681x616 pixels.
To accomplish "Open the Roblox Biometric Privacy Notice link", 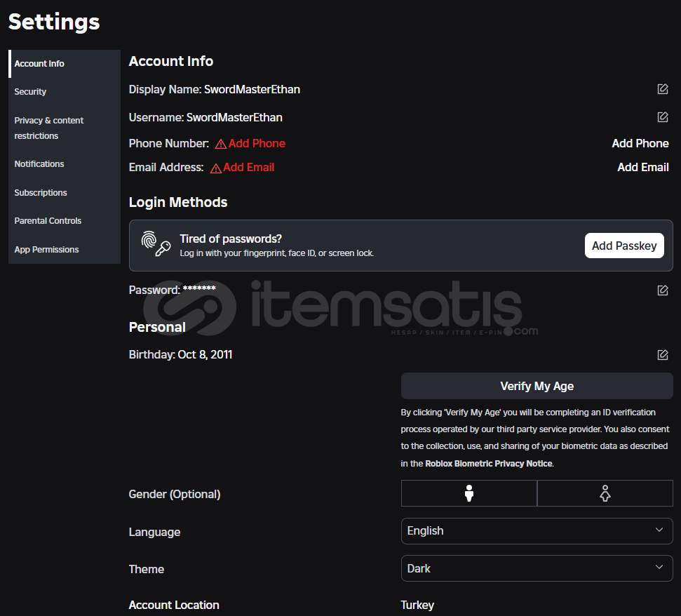I will 489,464.
